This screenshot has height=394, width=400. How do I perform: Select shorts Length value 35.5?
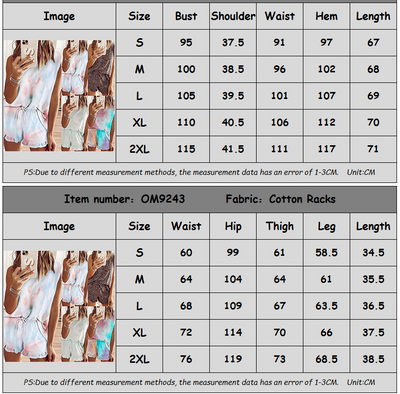pyautogui.click(x=373, y=279)
